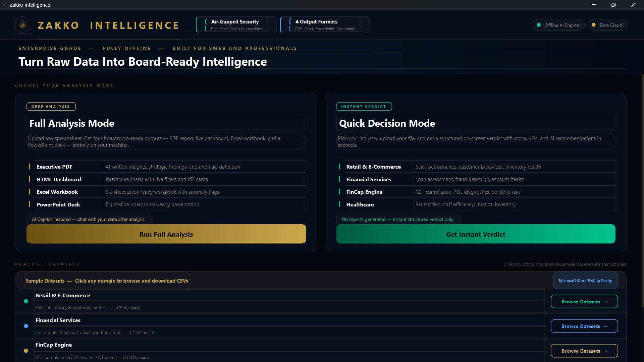Click 'Eight-slide boardroom-ready presentation' description
Image resolution: width=644 pixels, height=362 pixels.
pyautogui.click(x=152, y=204)
